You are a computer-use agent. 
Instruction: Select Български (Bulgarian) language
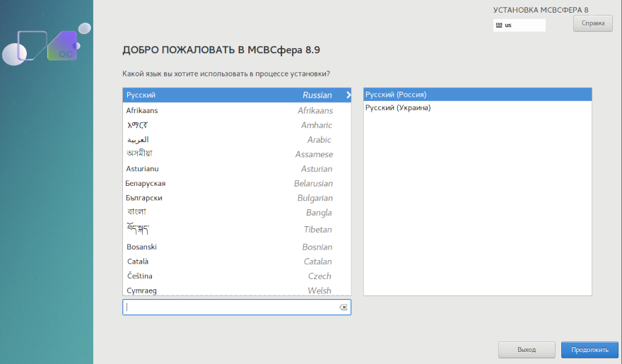236,198
